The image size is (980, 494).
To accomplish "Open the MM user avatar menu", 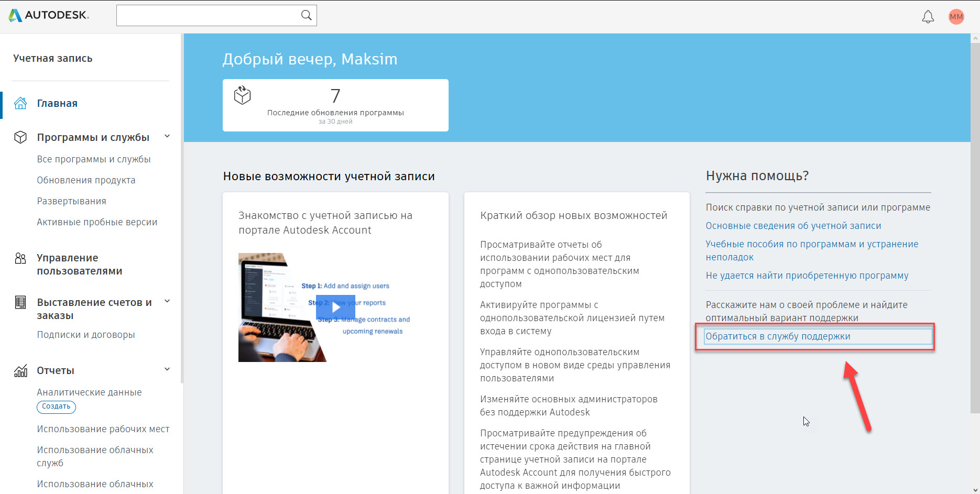I will coord(956,17).
